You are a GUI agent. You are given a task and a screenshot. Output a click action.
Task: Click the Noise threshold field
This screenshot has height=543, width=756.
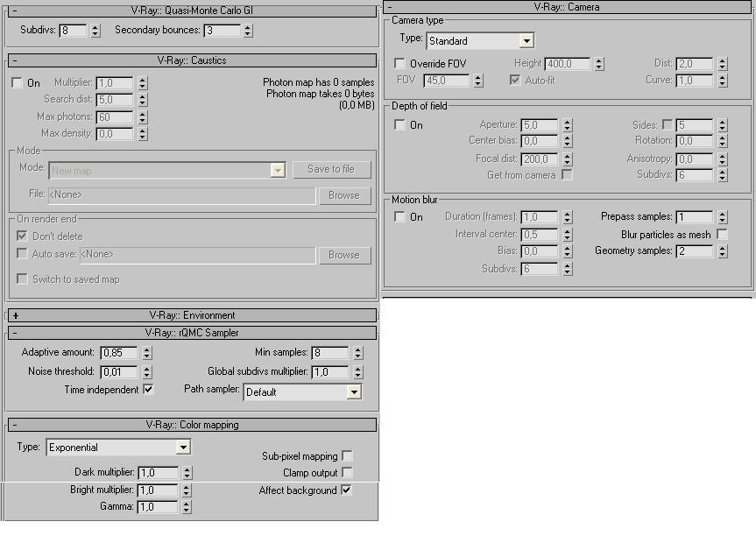(119, 372)
